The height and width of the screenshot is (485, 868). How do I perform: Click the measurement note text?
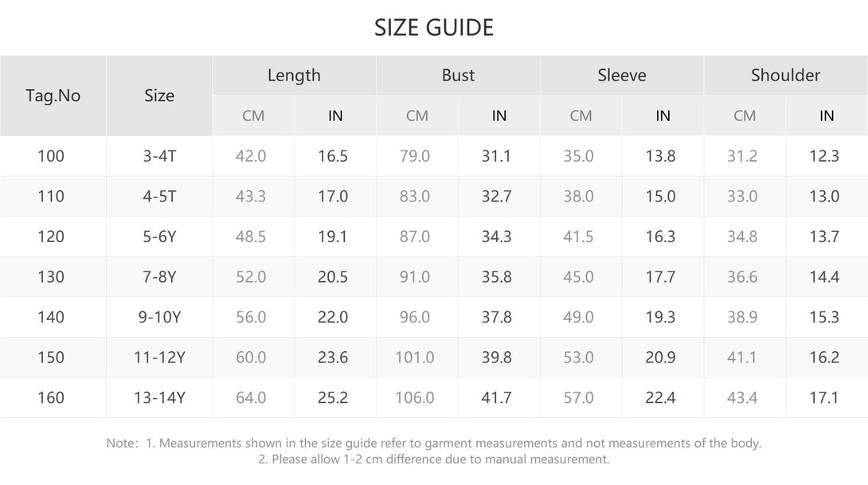[x=434, y=452]
